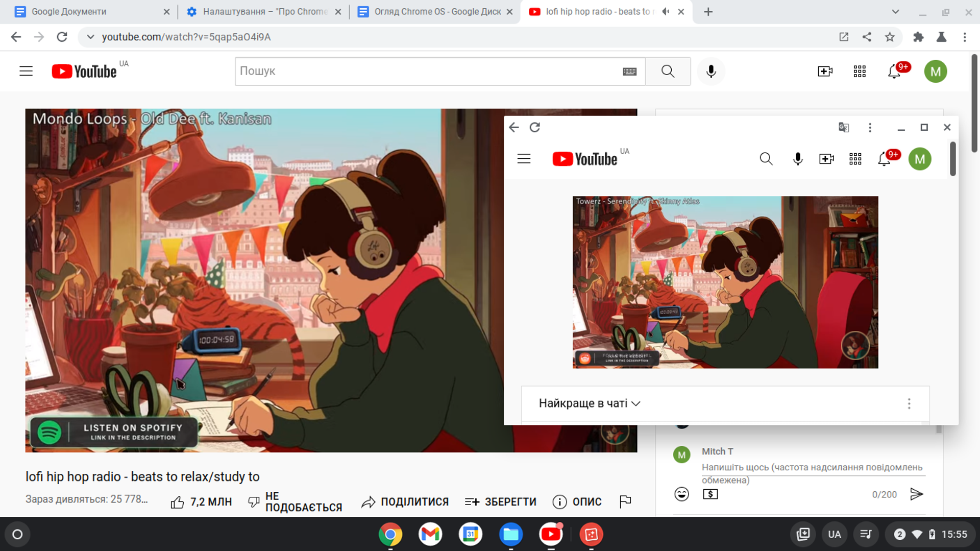Open the YouTube create video icon
This screenshot has height=551, width=980.
pos(825,71)
